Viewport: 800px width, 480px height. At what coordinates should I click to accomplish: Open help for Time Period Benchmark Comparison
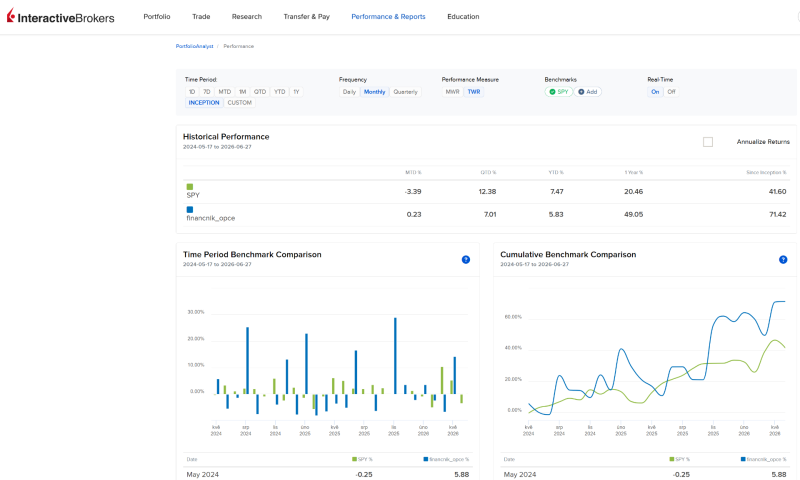[x=465, y=260]
